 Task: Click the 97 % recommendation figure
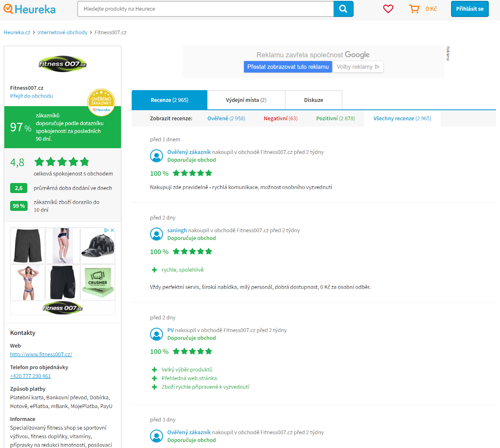tap(21, 127)
